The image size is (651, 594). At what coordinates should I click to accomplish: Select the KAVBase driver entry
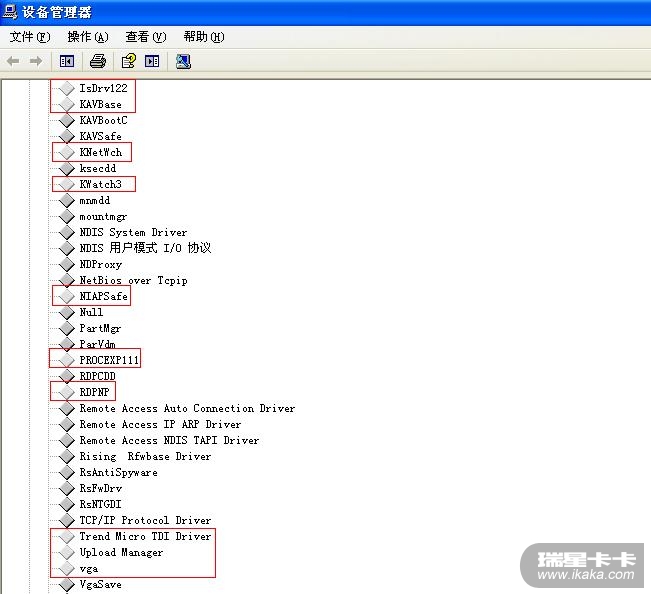[100, 104]
